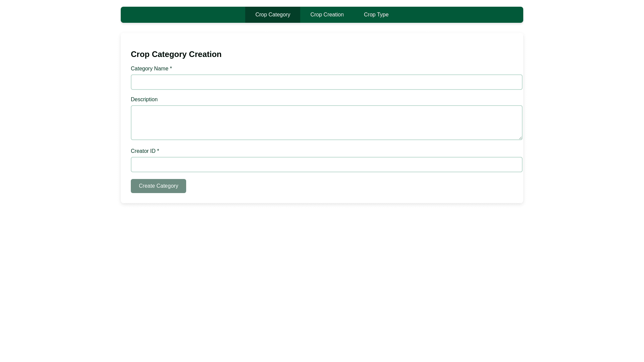Click the Creator ID label text

coord(143,151)
